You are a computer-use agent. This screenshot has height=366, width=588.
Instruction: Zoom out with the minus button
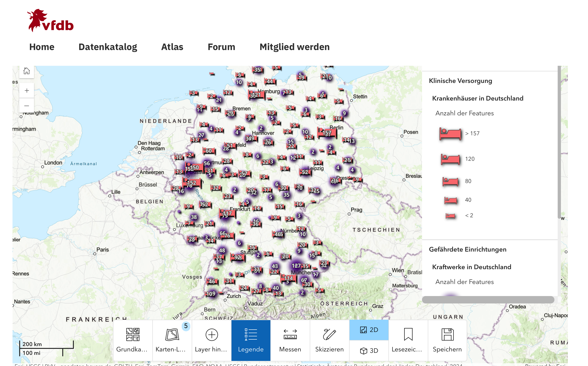click(x=27, y=106)
